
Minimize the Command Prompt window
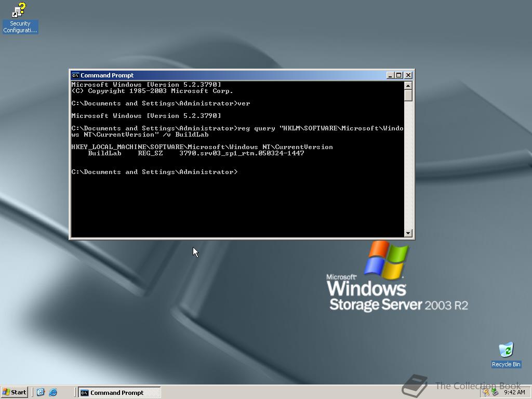(390, 75)
